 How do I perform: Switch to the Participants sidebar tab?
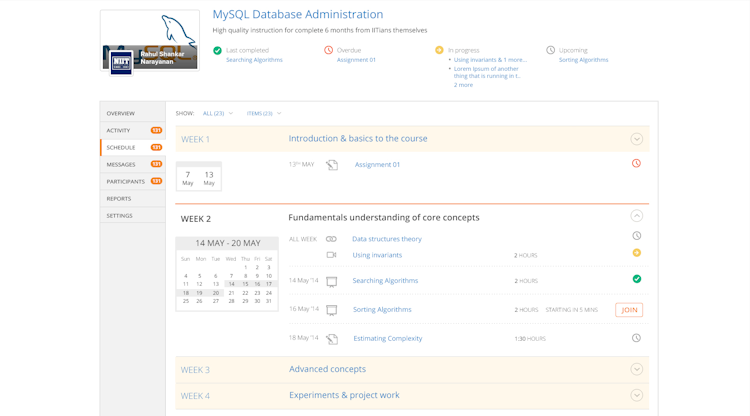125,181
